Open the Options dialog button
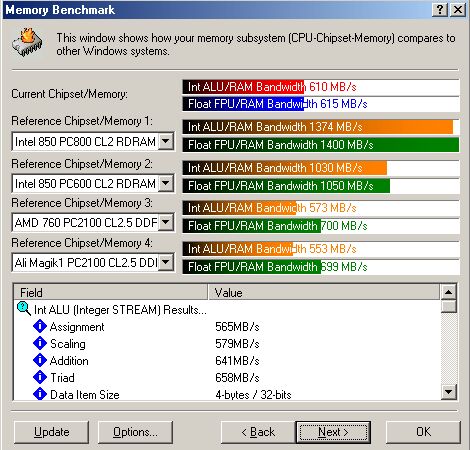 [x=135, y=432]
